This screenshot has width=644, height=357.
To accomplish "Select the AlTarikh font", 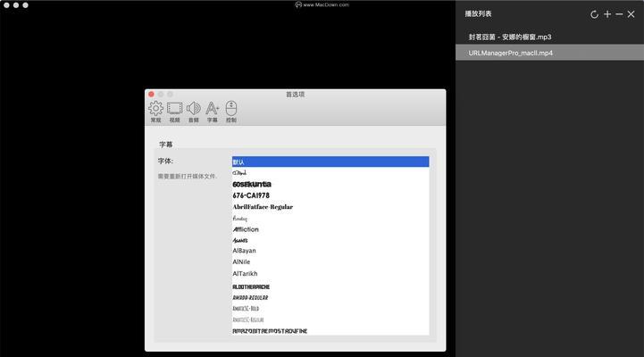I will coord(330,274).
